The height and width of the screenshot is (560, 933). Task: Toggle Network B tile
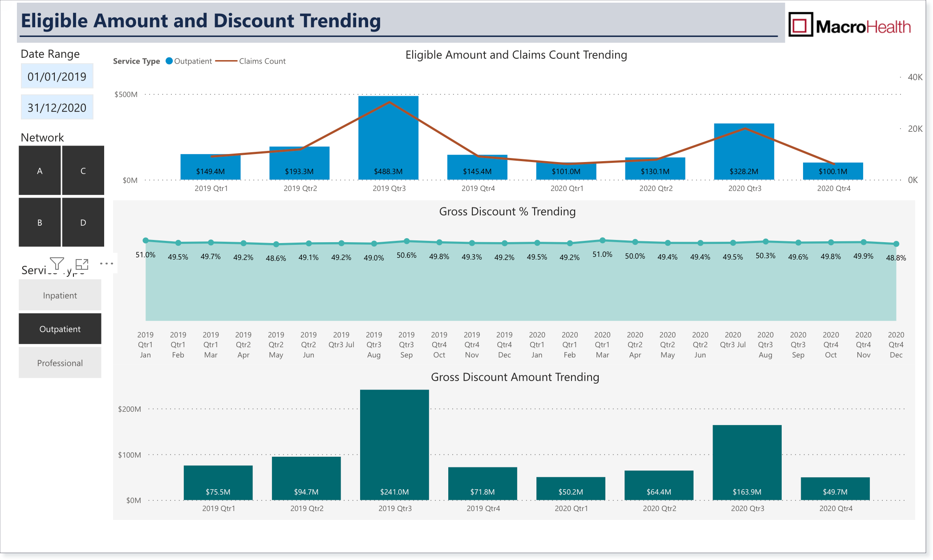[40, 222]
